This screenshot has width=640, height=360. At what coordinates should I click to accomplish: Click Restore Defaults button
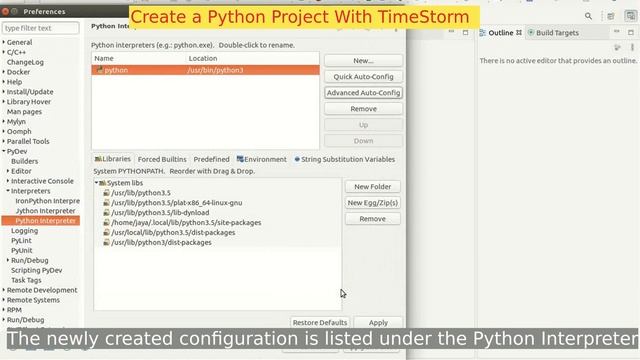point(320,322)
